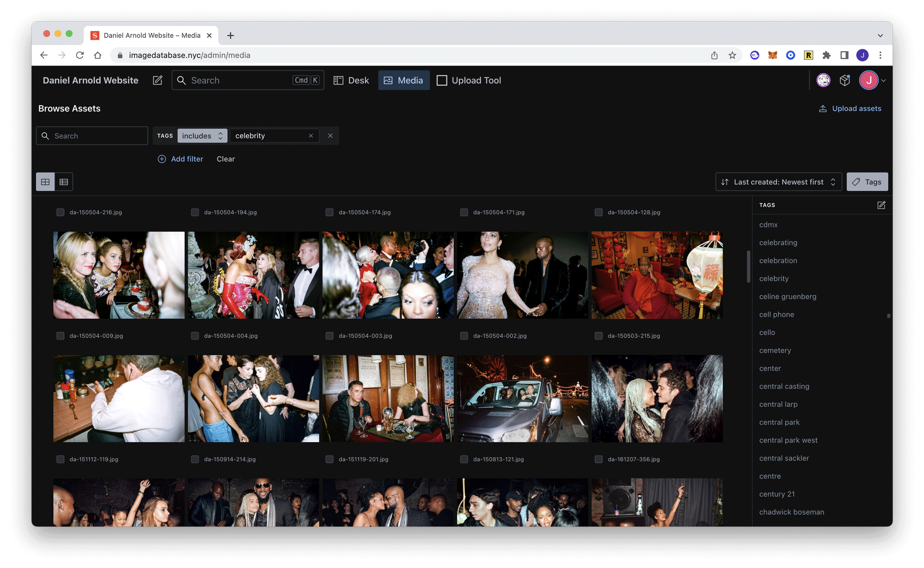Delete the entire tags filter row
The width and height of the screenshot is (924, 568).
pyautogui.click(x=330, y=136)
